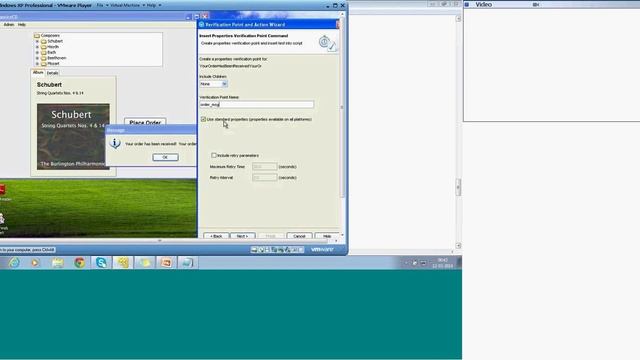
Task: Open wizard Help button
Action: pos(327,236)
